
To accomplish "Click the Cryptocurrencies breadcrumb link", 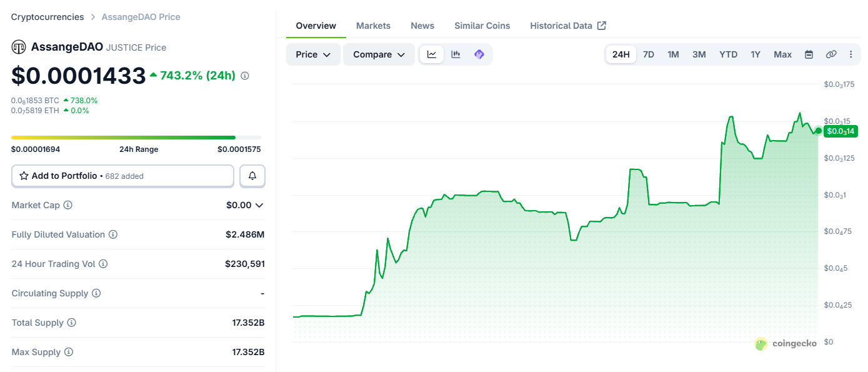I will (47, 17).
